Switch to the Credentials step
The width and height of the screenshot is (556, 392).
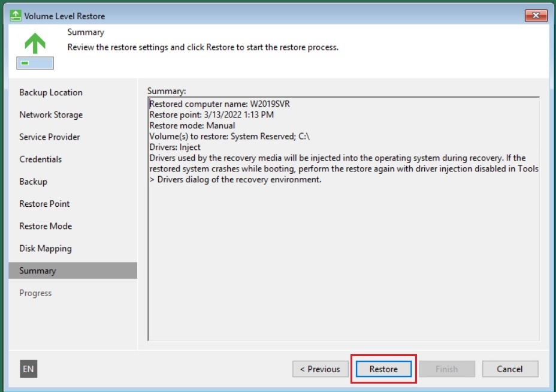pos(41,159)
